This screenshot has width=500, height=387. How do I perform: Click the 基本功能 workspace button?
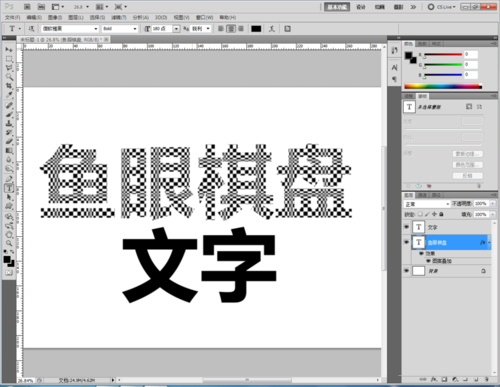[337, 7]
